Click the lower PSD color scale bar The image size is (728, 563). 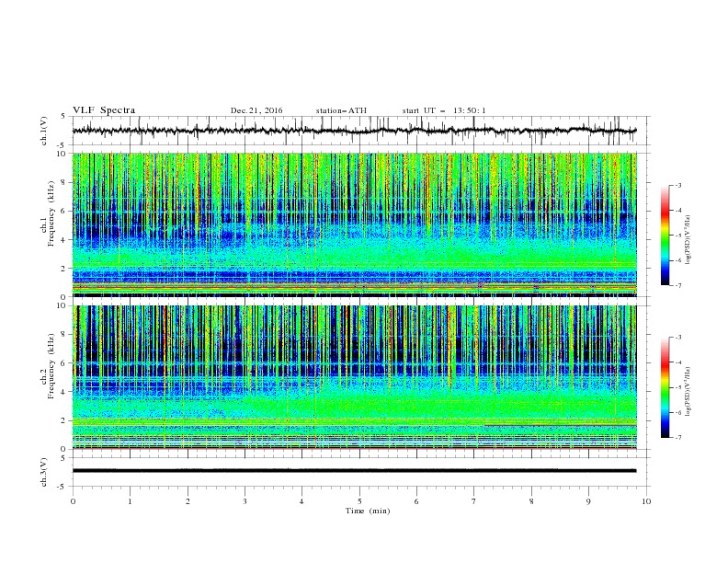[x=665, y=387]
